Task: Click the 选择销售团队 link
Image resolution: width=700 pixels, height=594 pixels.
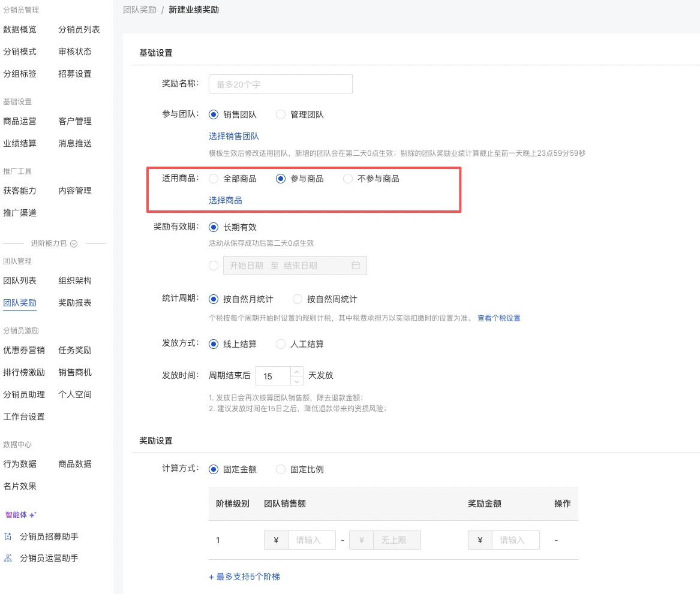Action: [234, 136]
